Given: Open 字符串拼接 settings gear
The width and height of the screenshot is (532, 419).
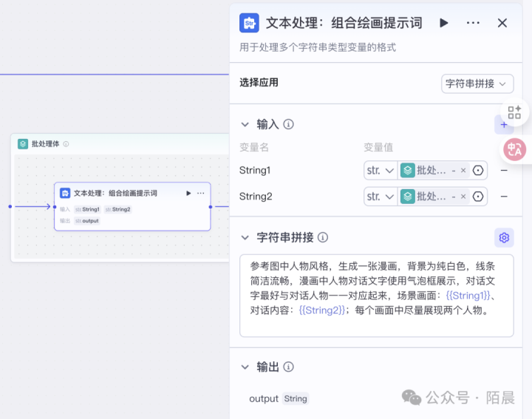Looking at the screenshot, I should pyautogui.click(x=504, y=237).
